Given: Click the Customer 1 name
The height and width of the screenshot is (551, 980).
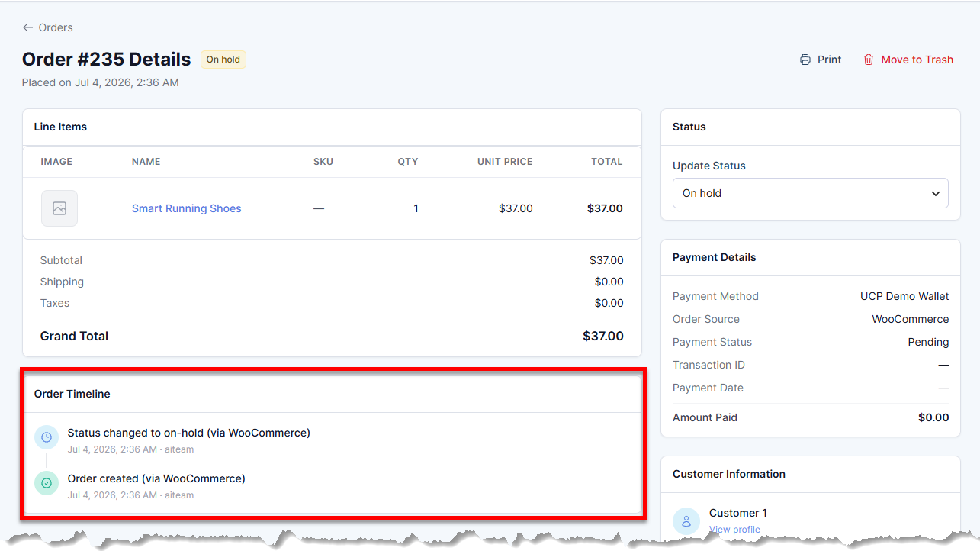Looking at the screenshot, I should pos(738,513).
